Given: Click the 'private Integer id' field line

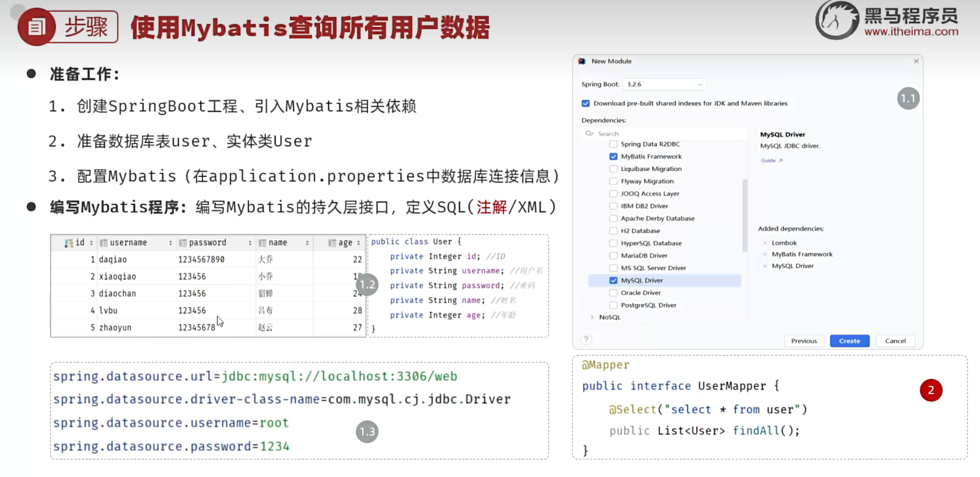Looking at the screenshot, I should [447, 256].
